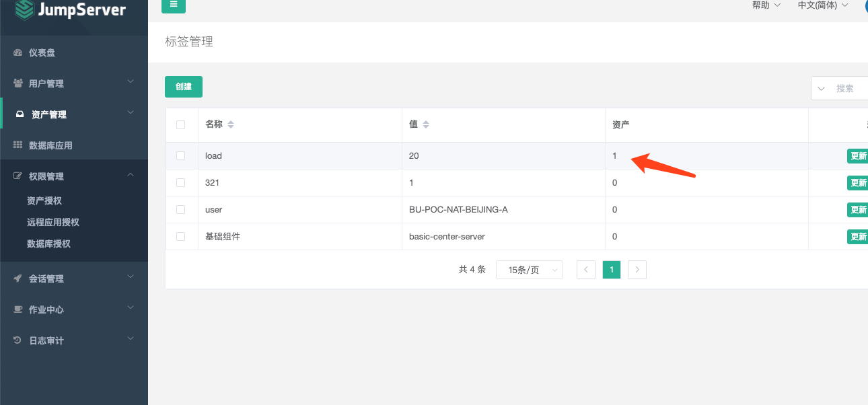Click the grid icon beside 数据库应用
The width and height of the screenshot is (868, 405).
click(18, 145)
